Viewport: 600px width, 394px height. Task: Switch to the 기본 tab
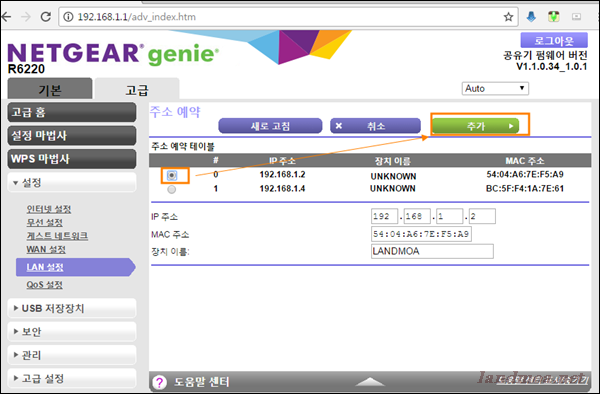[x=50, y=89]
